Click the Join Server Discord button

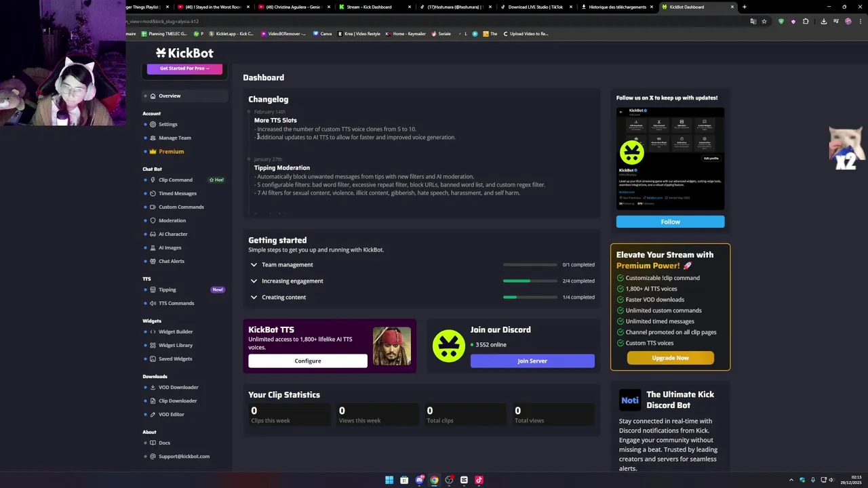click(532, 361)
